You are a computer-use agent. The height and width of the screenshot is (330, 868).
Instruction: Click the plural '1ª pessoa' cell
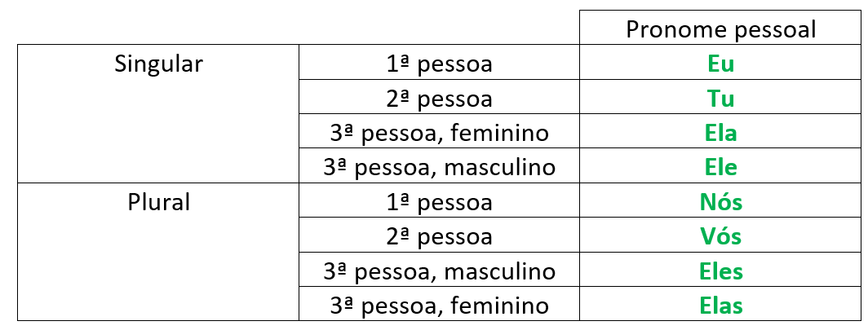point(440,202)
